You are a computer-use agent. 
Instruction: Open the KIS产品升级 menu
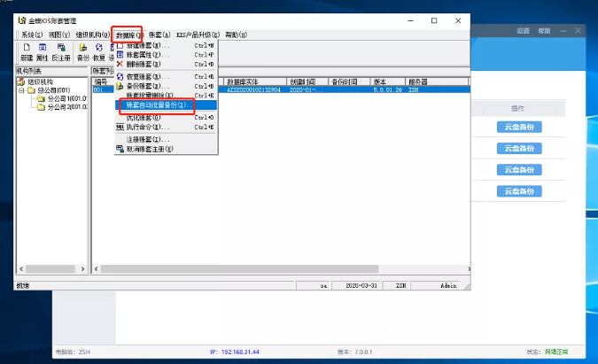click(198, 35)
